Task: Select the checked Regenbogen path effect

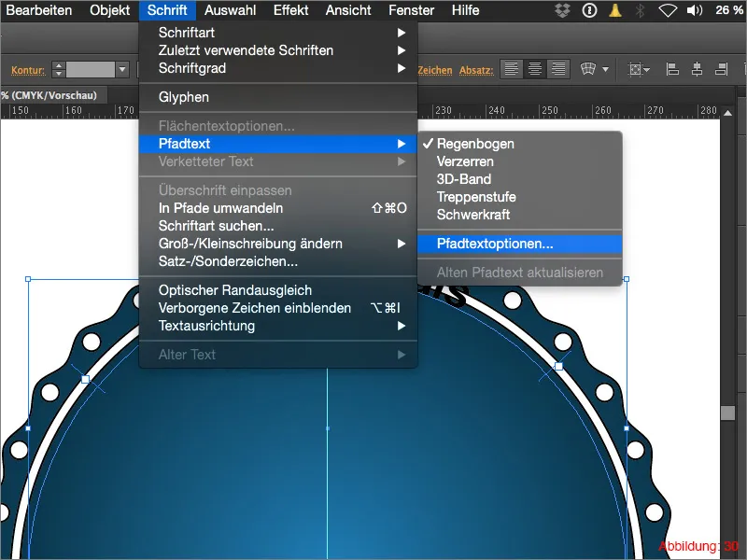Action: tap(520, 144)
